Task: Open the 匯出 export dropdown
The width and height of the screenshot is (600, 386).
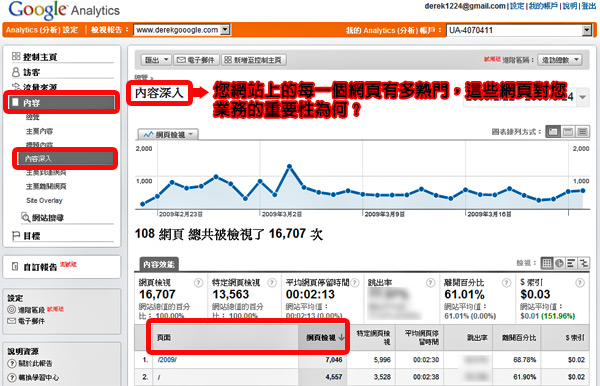Action: tap(157, 60)
